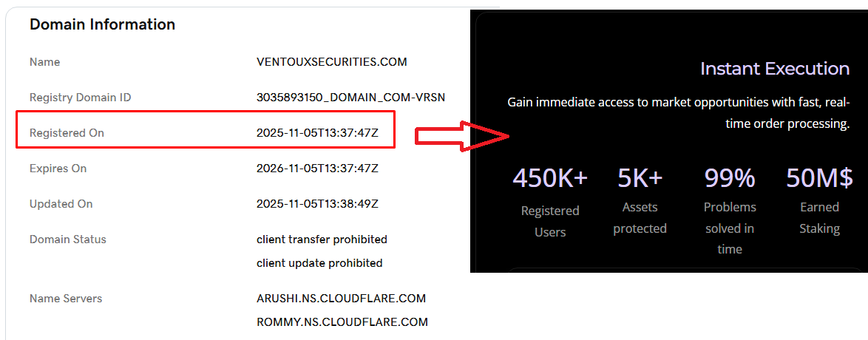Select ROMMY.NS.CLOUDFLARE.COM name server
868x340 pixels.
(342, 322)
